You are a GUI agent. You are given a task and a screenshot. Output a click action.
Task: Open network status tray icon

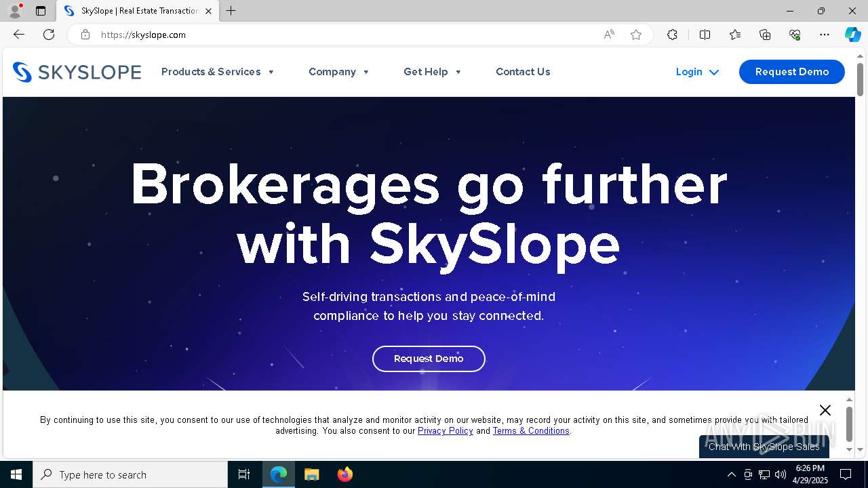[x=764, y=474]
